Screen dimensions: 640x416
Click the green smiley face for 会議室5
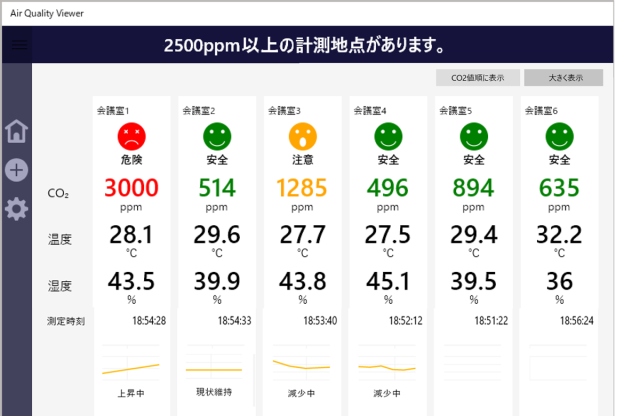click(474, 136)
